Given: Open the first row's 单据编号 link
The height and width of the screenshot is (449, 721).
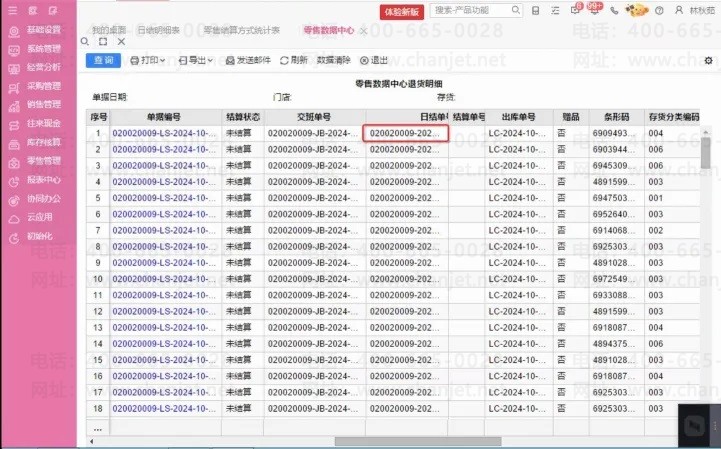Looking at the screenshot, I should (163, 133).
